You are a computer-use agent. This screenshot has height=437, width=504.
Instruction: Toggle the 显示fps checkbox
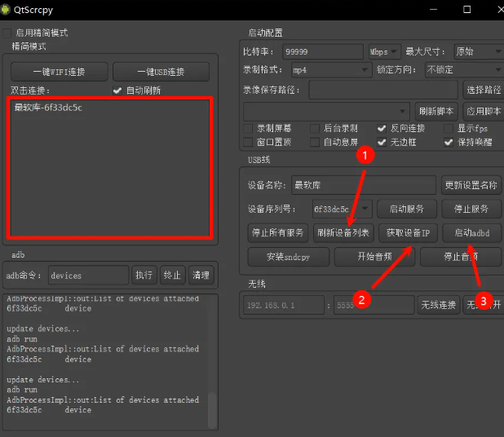(449, 128)
